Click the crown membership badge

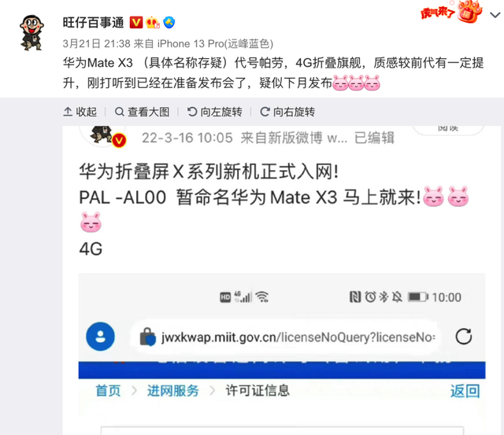[153, 23]
